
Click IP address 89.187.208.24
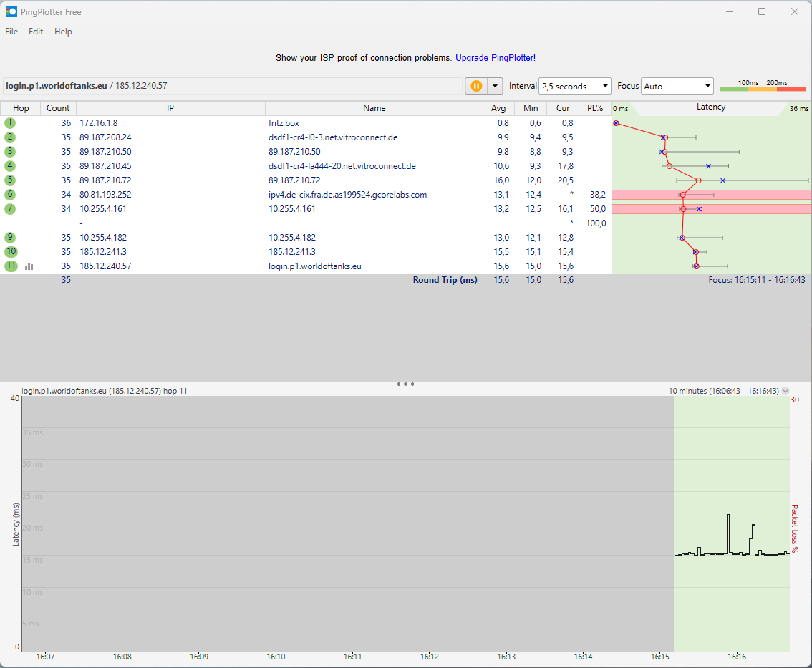105,137
